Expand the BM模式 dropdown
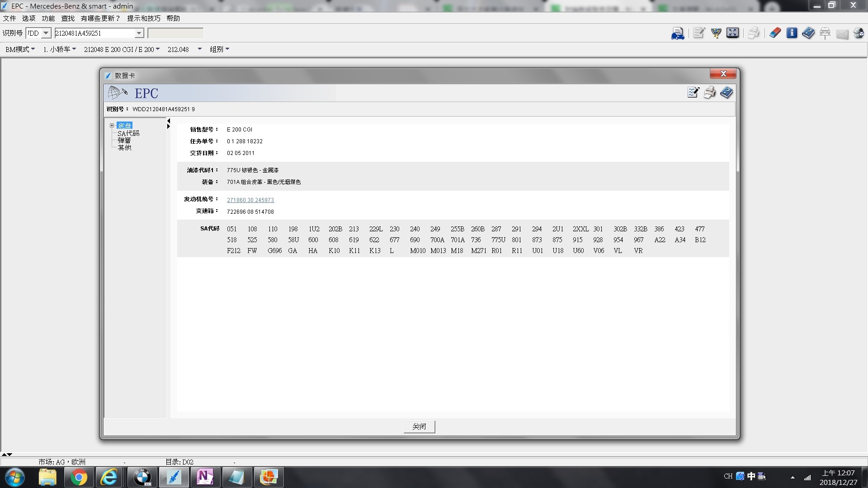This screenshot has height=488, width=868. click(x=20, y=49)
